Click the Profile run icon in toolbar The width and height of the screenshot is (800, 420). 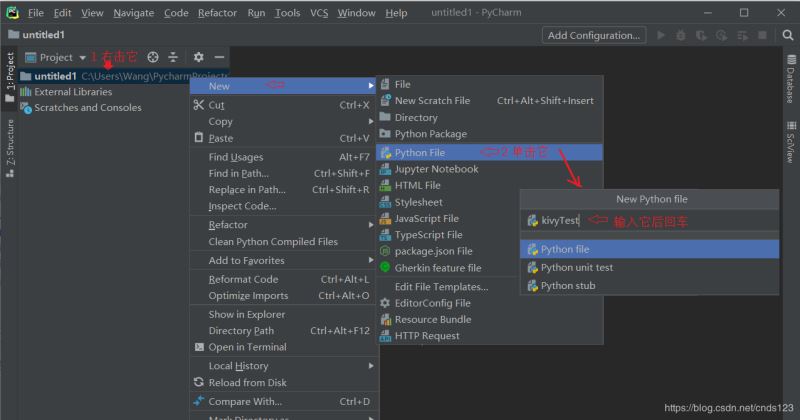(721, 35)
